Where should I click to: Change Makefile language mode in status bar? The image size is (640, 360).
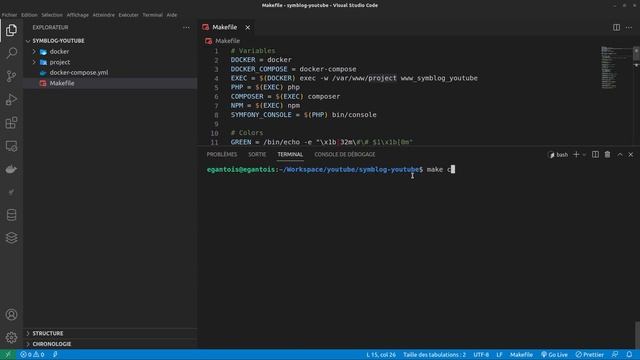(x=521, y=355)
